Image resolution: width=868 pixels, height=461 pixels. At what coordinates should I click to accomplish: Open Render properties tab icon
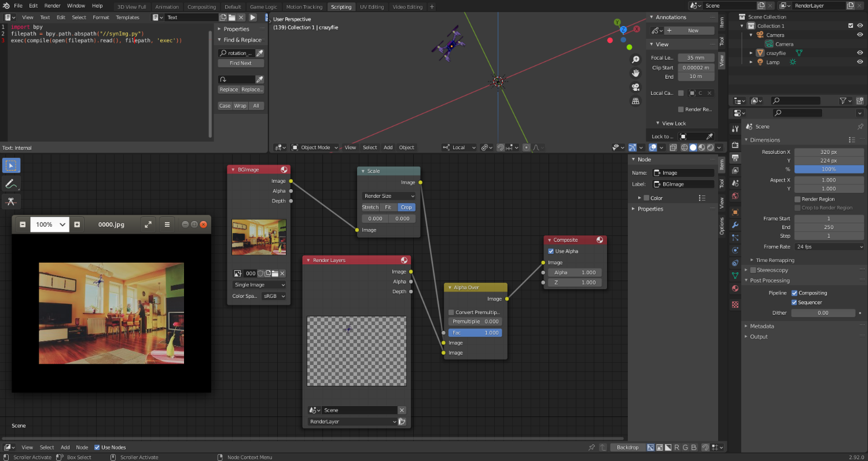735,145
